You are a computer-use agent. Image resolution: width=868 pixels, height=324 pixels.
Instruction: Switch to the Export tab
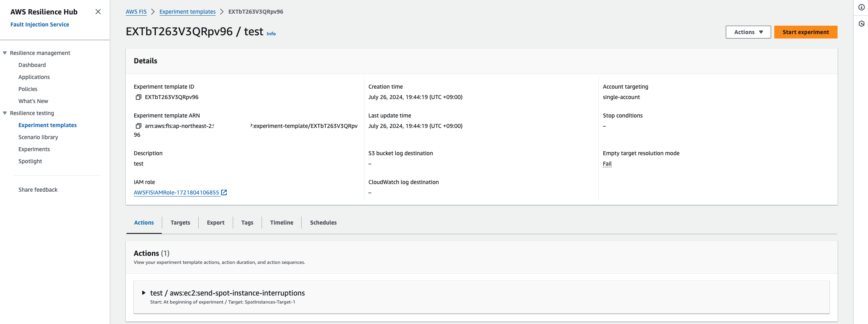click(x=215, y=223)
